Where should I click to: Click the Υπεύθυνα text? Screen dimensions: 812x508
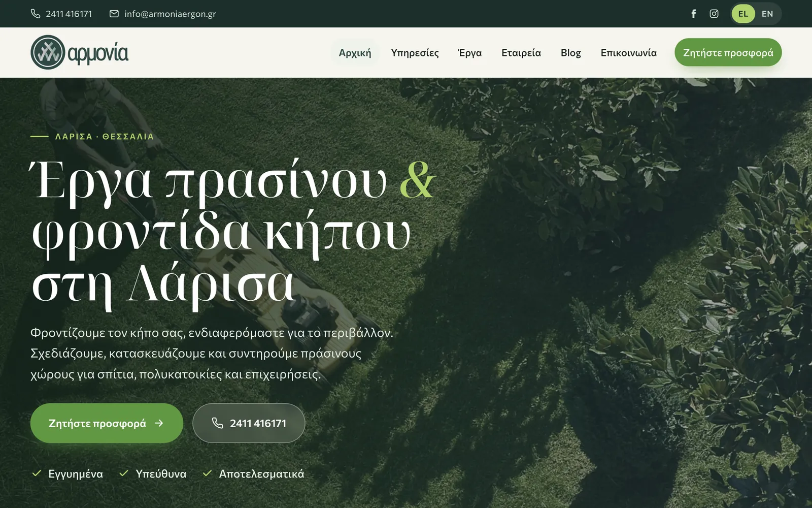coord(161,474)
